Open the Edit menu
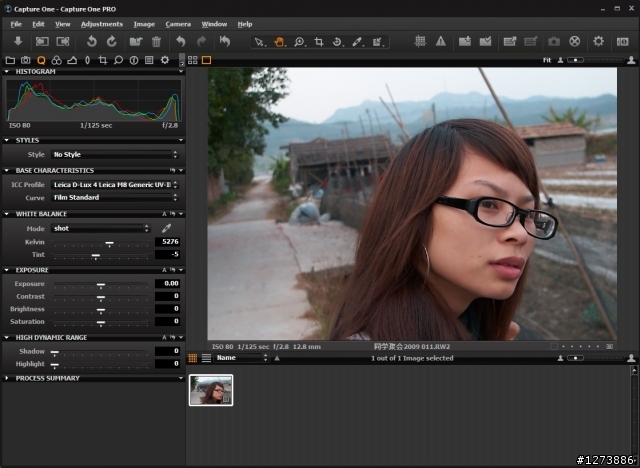 [38, 24]
